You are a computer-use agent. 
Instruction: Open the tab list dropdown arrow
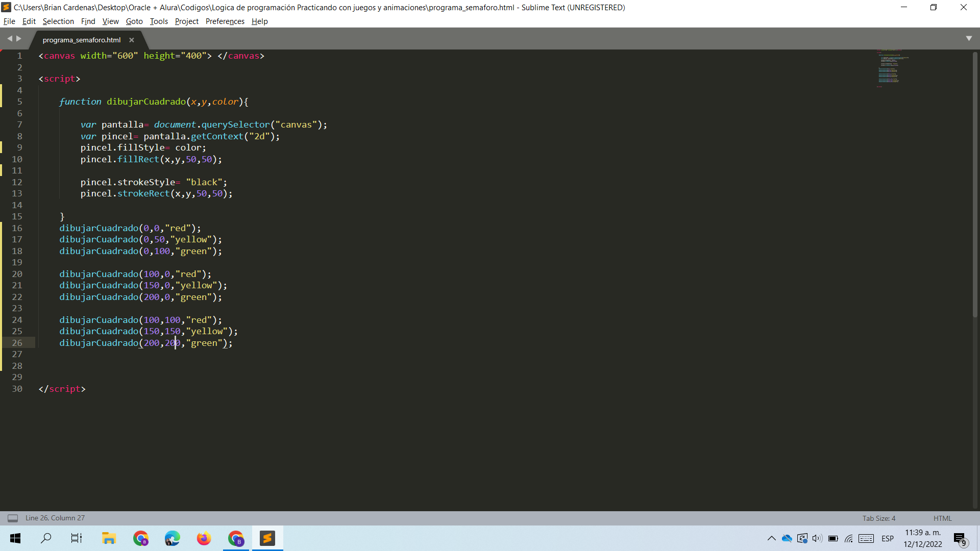click(969, 39)
